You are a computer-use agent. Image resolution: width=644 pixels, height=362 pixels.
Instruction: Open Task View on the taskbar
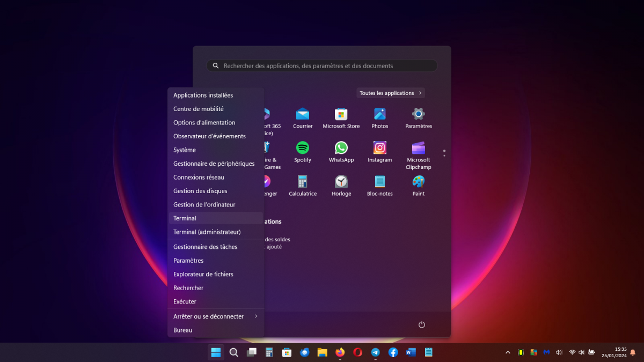[252, 352]
